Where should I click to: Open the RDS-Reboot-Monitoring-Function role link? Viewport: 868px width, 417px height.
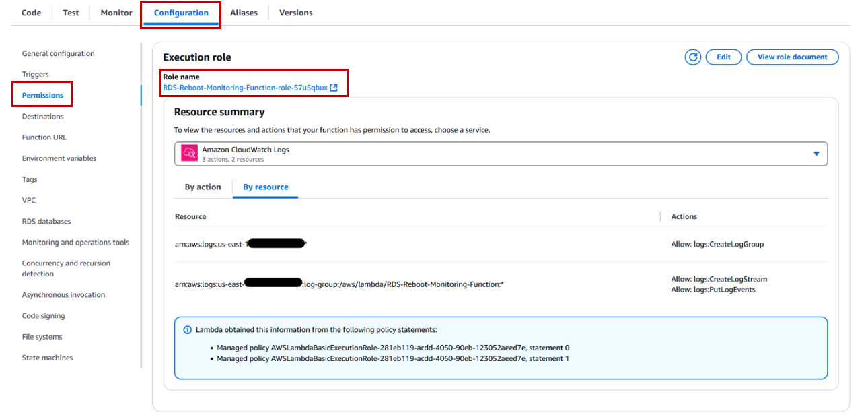click(x=245, y=88)
